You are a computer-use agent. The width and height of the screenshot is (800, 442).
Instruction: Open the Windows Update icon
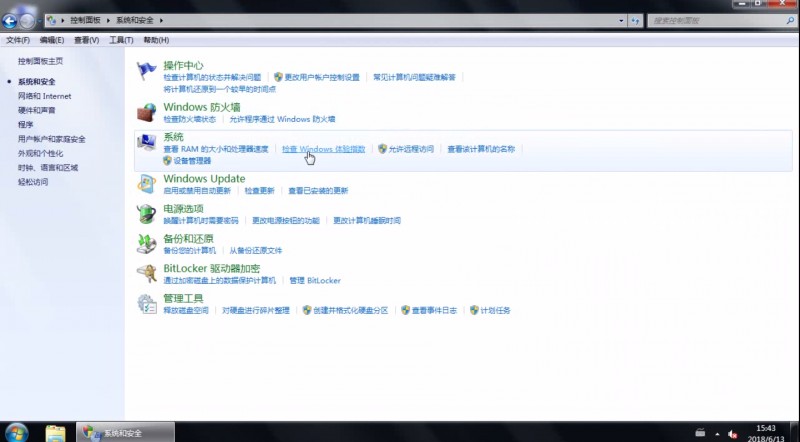146,184
